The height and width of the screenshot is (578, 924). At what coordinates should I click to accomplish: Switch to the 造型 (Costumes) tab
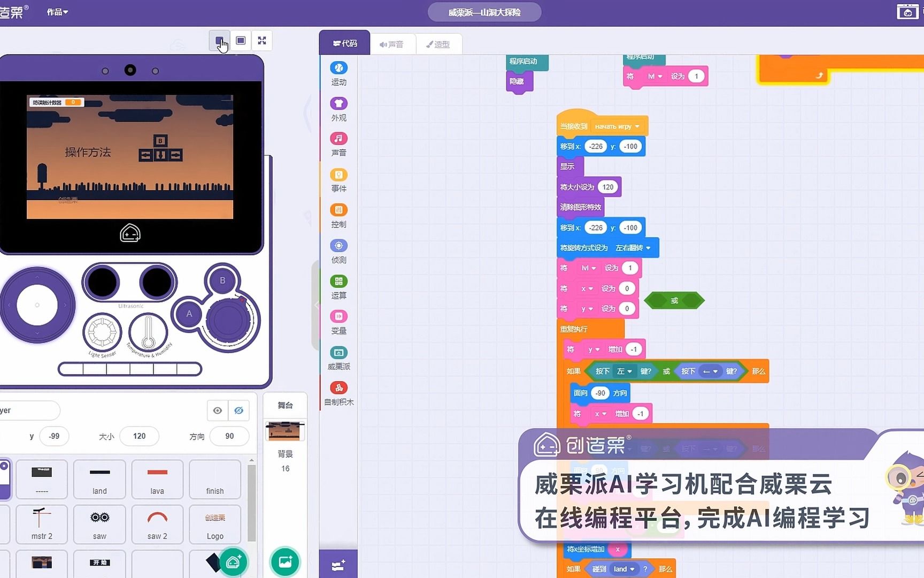[438, 44]
